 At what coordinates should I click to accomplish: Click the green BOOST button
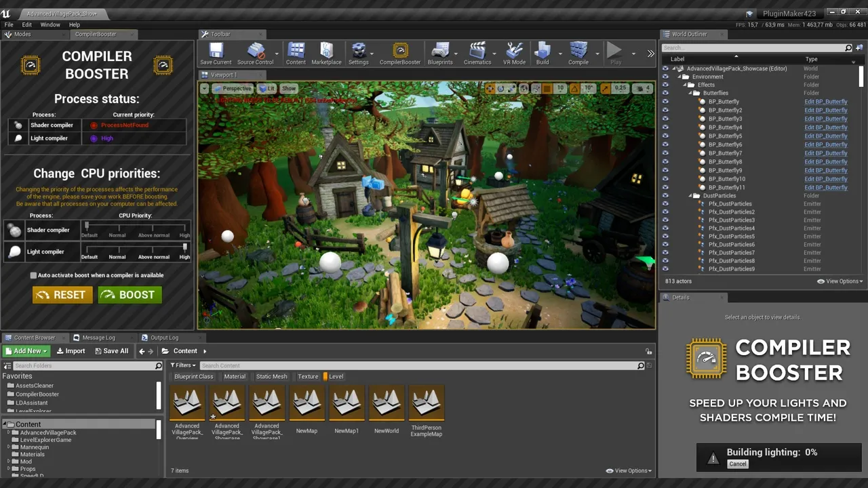point(130,295)
